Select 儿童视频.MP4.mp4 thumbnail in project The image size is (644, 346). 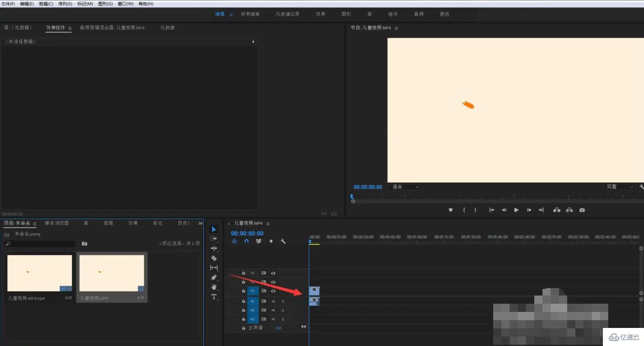tap(39, 273)
